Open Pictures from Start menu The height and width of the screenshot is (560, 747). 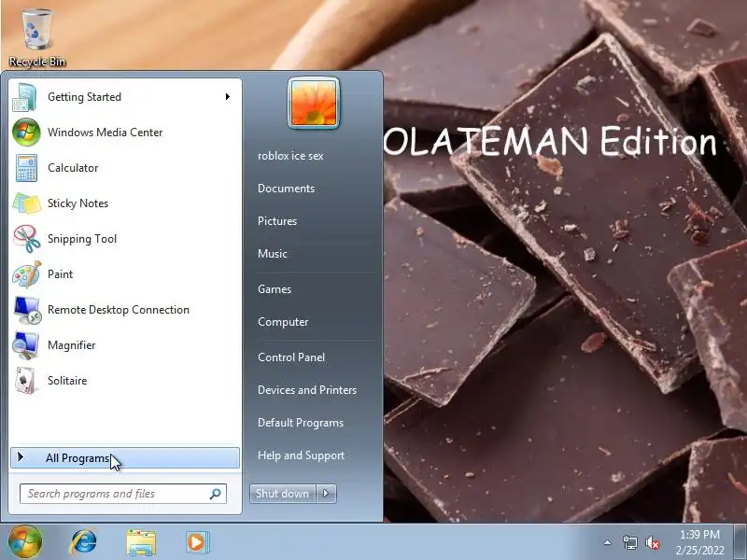pyautogui.click(x=277, y=221)
